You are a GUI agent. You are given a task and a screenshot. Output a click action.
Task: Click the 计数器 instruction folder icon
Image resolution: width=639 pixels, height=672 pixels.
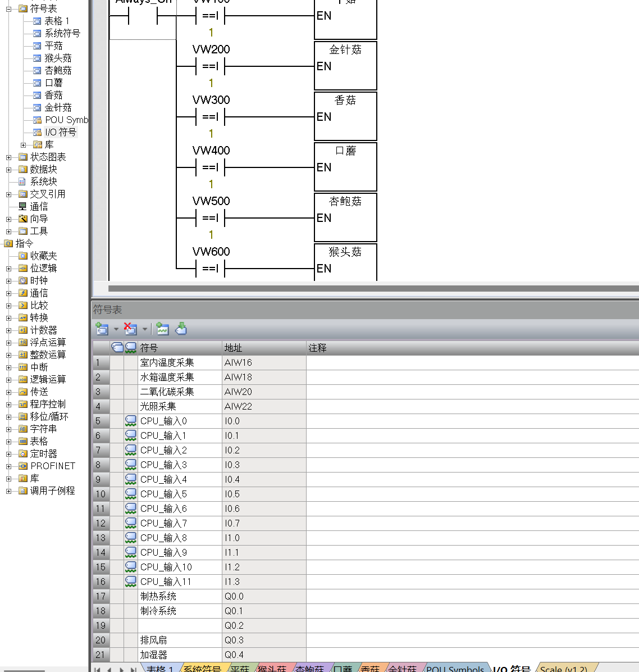23,330
